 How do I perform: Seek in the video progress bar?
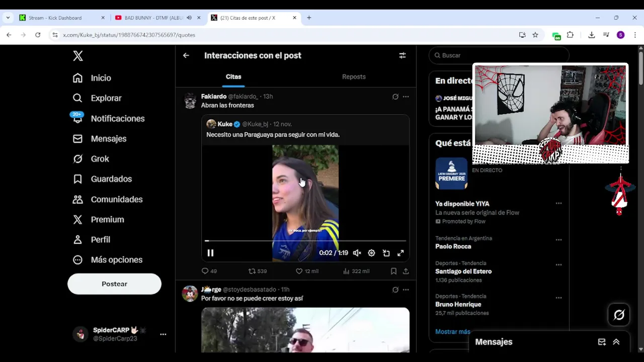tap(305, 241)
